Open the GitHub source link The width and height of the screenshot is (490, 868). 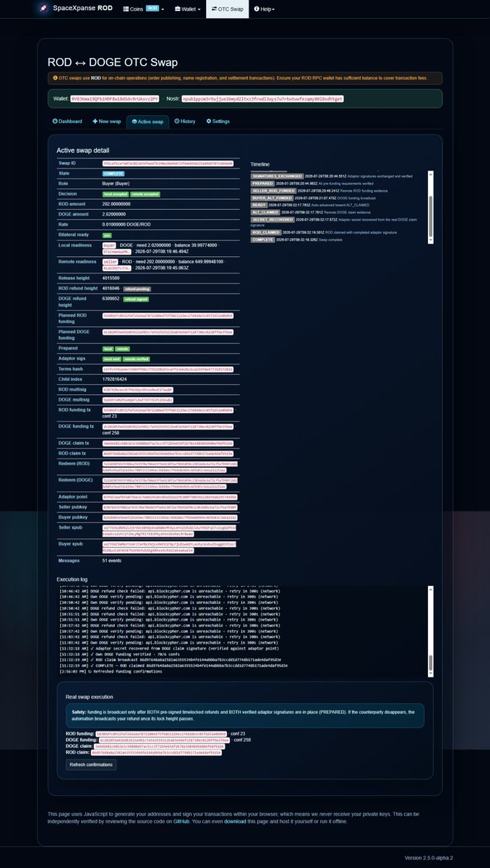(181, 822)
